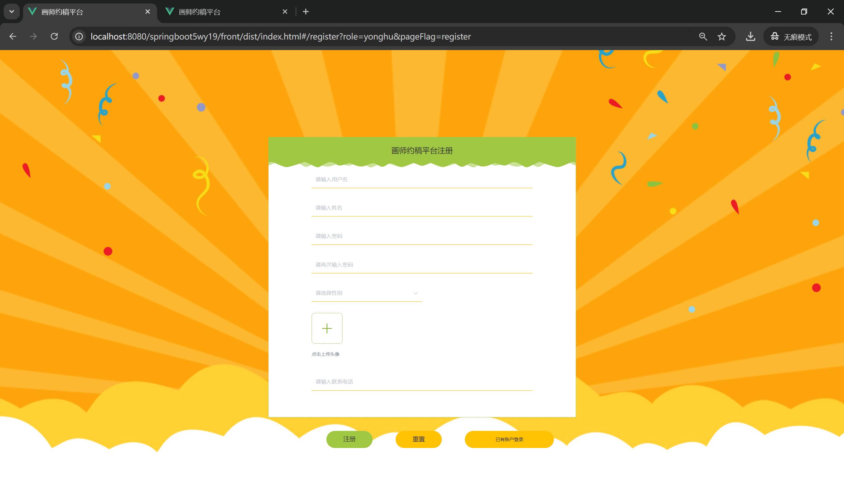The height and width of the screenshot is (504, 844).
Task: Click the 无痕模式 incognito indicator
Action: (x=791, y=36)
